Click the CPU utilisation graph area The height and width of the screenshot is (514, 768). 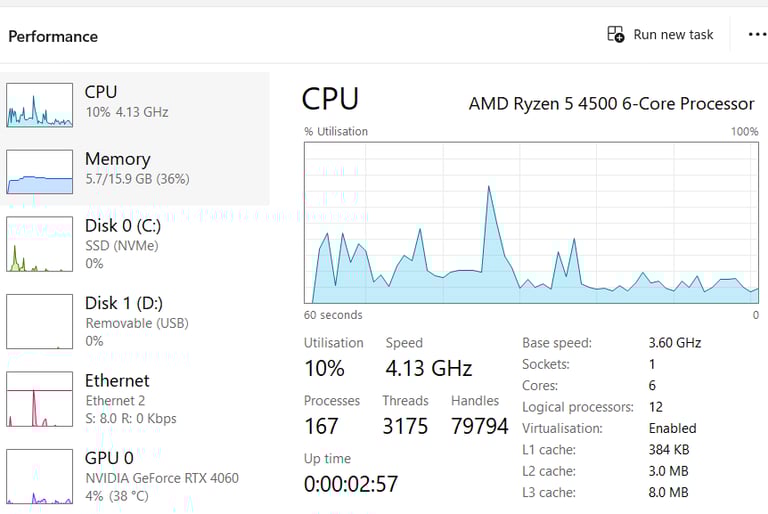coord(531,223)
